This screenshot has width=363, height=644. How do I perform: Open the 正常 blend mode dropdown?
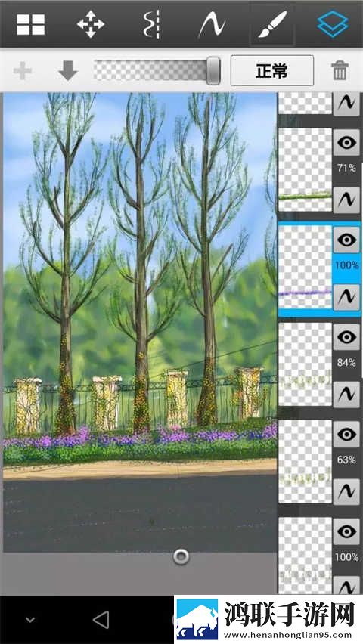[x=271, y=70]
